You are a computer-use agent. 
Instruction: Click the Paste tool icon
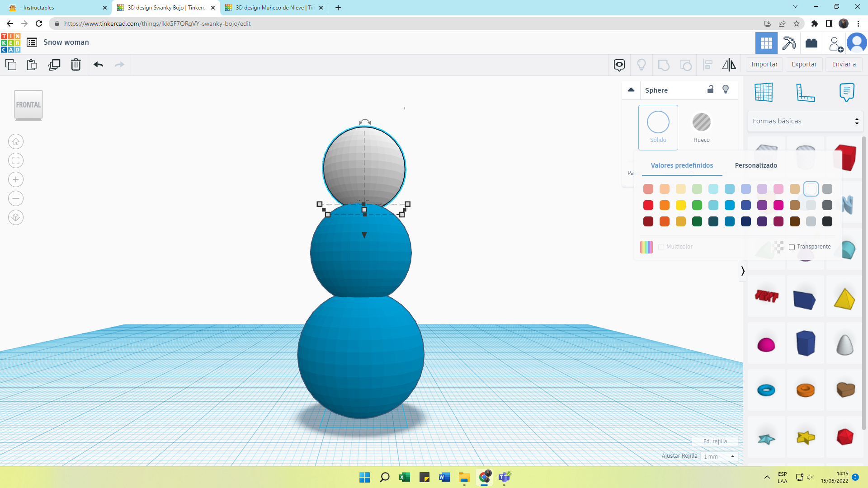(32, 65)
